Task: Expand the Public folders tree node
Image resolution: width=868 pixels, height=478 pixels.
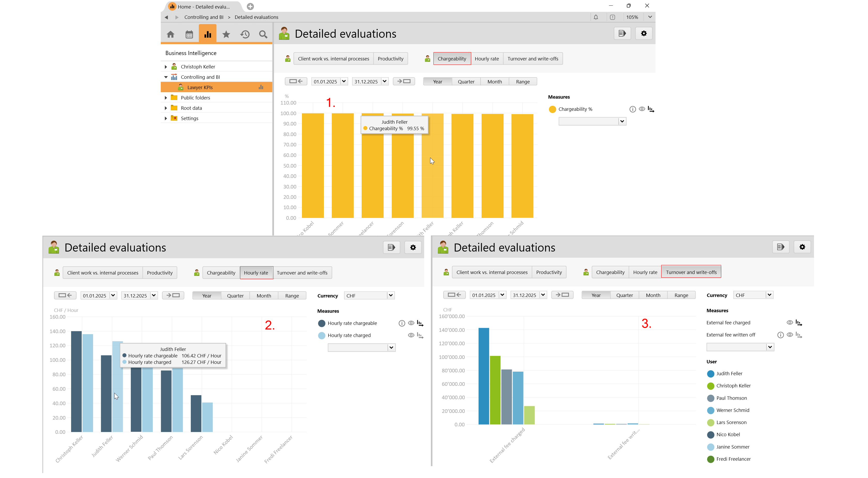Action: tap(166, 98)
